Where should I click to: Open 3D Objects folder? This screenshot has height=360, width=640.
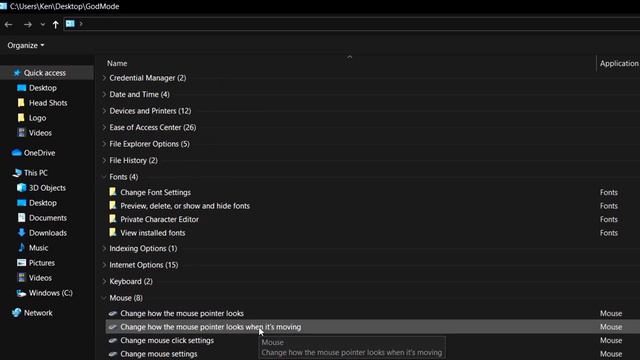click(47, 188)
